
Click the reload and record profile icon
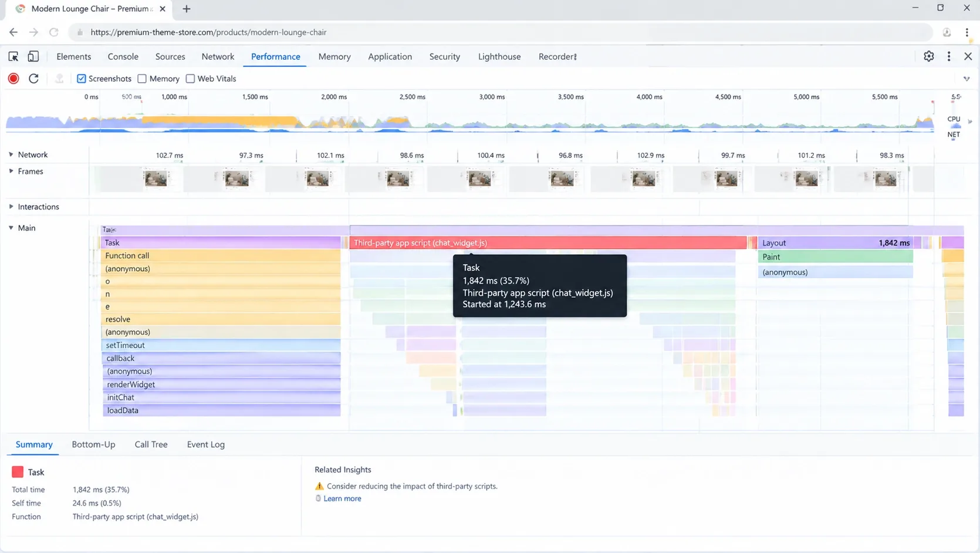click(34, 79)
